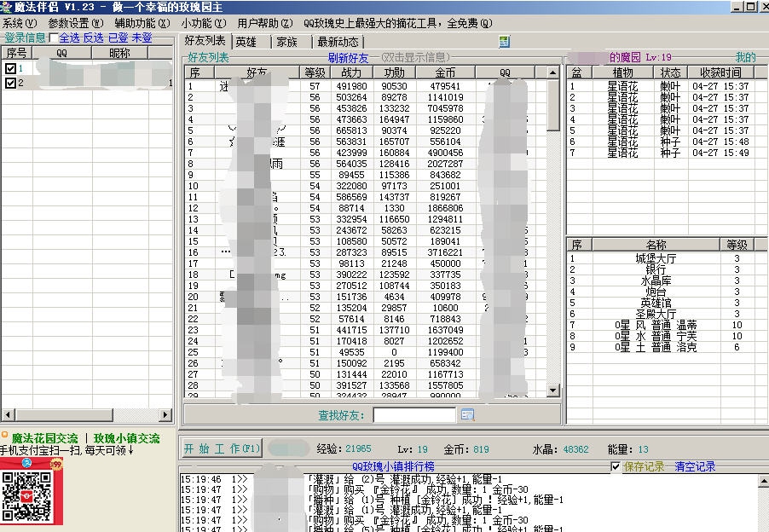Click the small icon beside the 查找好友 box
Viewport: 769px width, 532px height.
click(466, 413)
